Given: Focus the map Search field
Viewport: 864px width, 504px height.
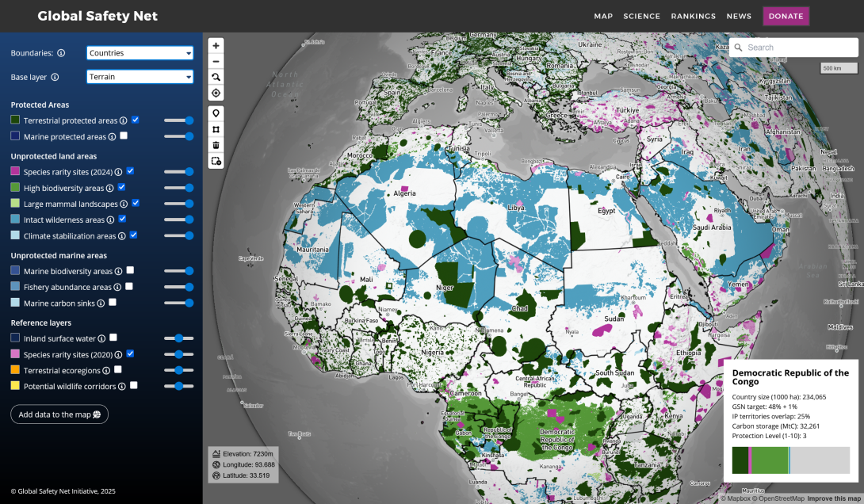Looking at the screenshot, I should (793, 48).
